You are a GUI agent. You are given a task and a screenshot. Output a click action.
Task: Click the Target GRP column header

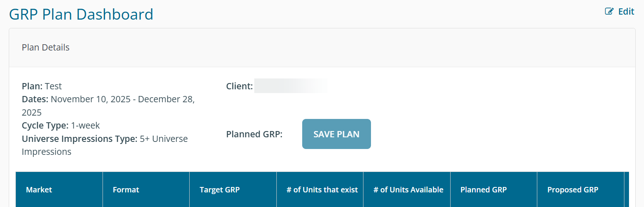pos(220,190)
